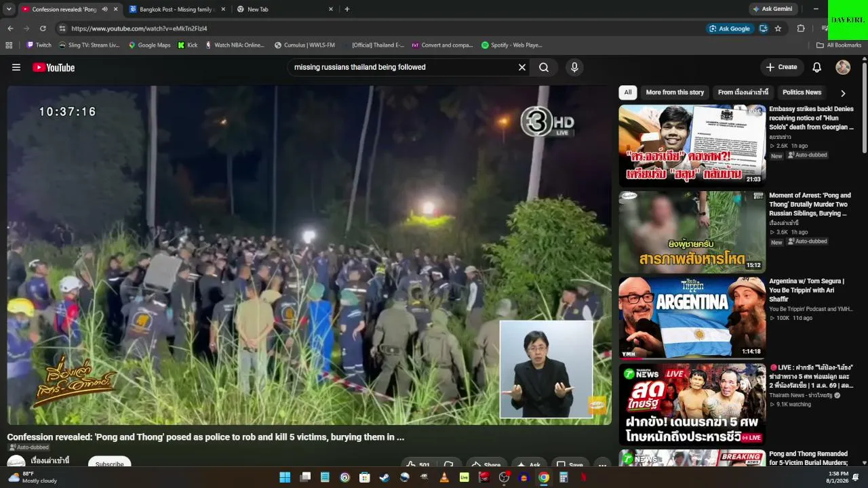The image size is (868, 488).
Task: Reload the current page
Action: tap(43, 28)
